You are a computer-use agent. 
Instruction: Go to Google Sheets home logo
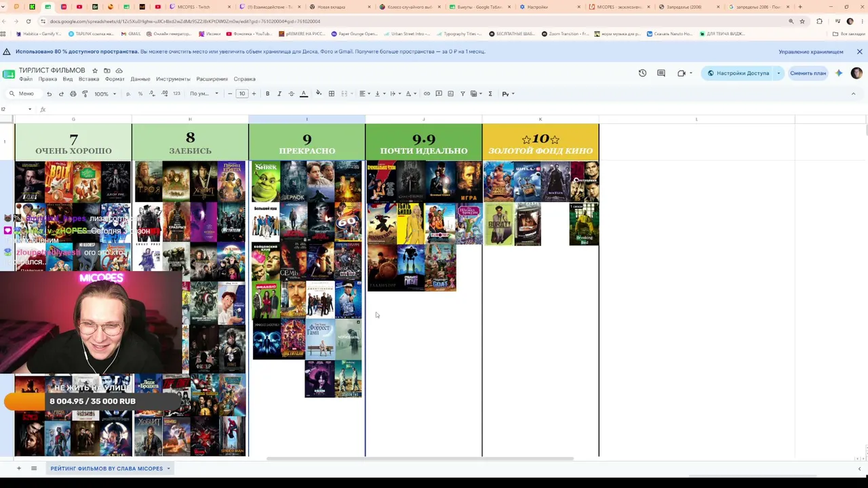8,74
